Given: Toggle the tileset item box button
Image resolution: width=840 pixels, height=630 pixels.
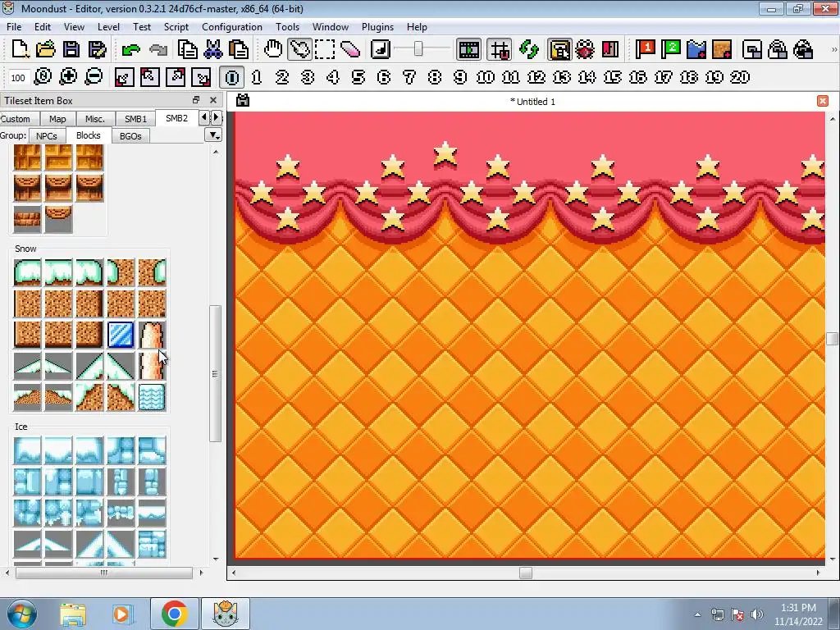Looking at the screenshot, I should (559, 49).
